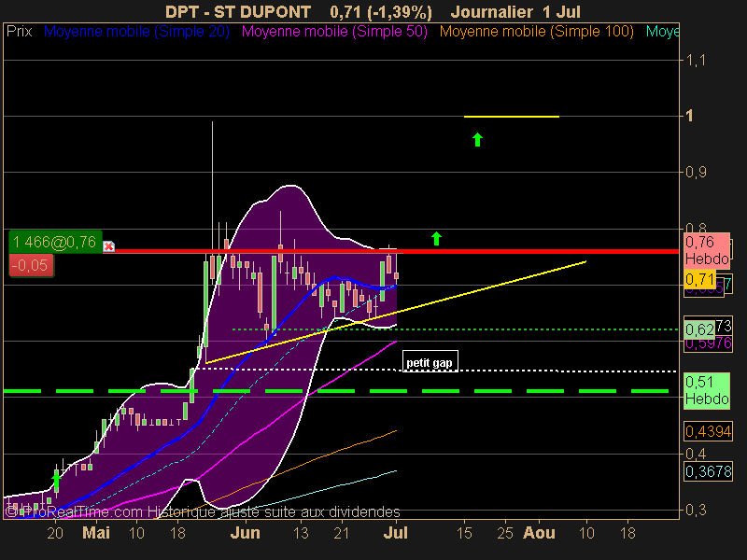Viewport: 747px width, 560px height.
Task: Click the 0,9 price scale value
Action: coord(696,172)
